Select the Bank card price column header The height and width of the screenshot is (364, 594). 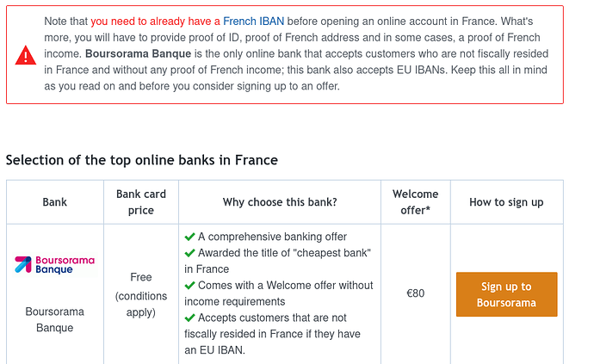[141, 202]
